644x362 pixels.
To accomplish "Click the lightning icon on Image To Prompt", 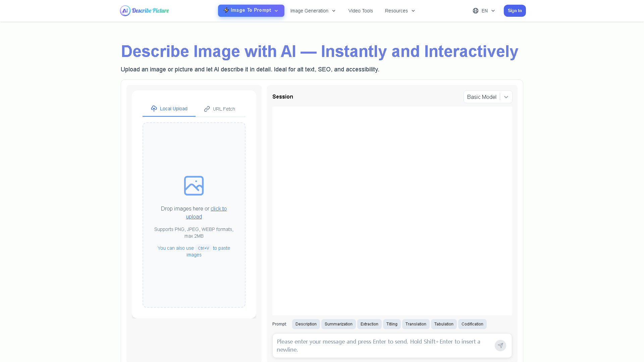I will tap(226, 10).
